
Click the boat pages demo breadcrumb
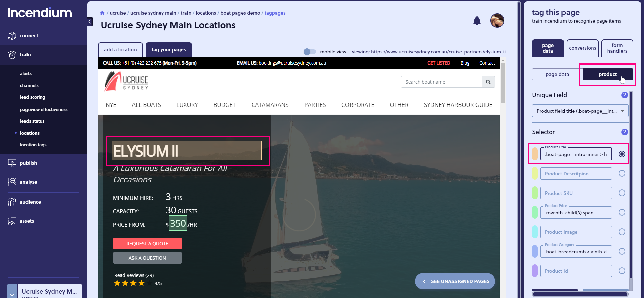point(240,13)
